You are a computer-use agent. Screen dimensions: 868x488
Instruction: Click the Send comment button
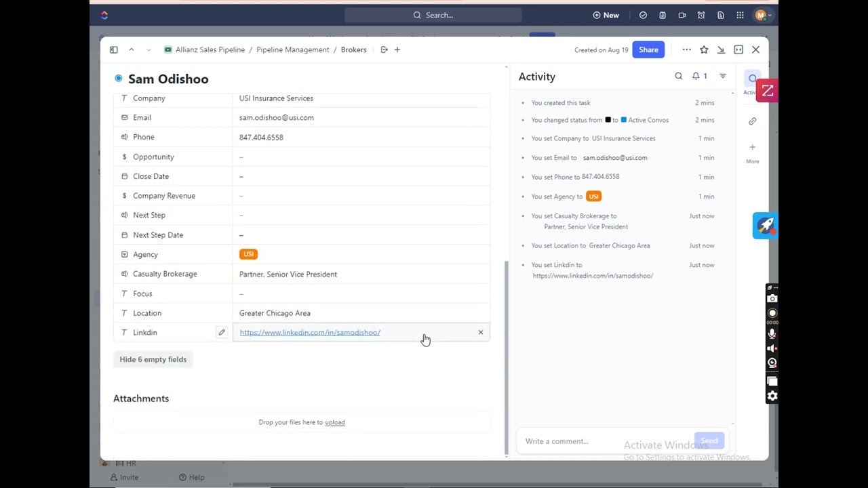tap(709, 441)
